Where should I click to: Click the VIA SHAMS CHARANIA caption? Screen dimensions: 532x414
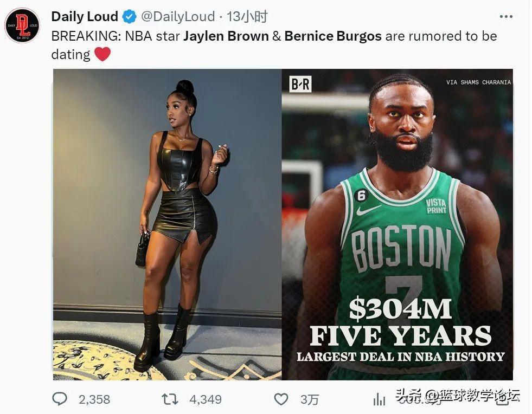pyautogui.click(x=478, y=82)
